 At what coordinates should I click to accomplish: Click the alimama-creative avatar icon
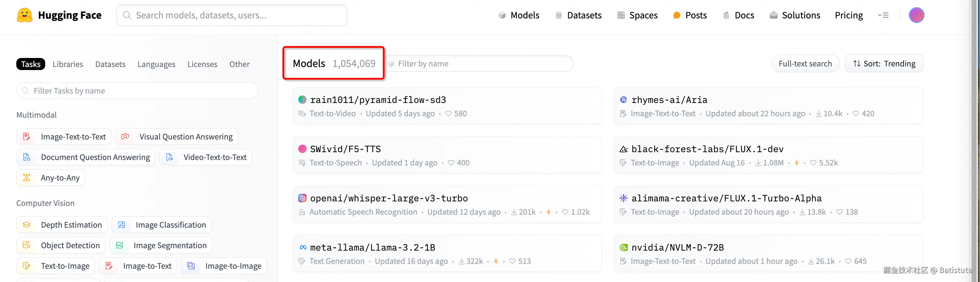click(624, 198)
